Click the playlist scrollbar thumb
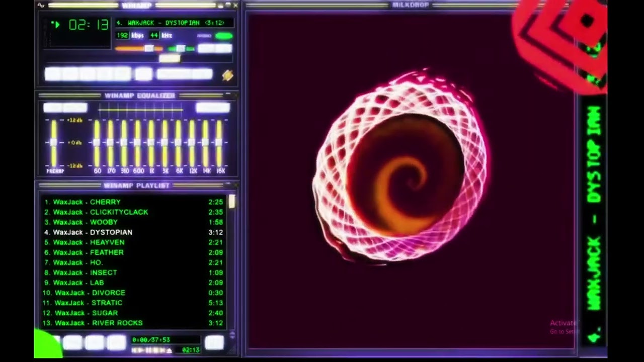 [x=232, y=202]
